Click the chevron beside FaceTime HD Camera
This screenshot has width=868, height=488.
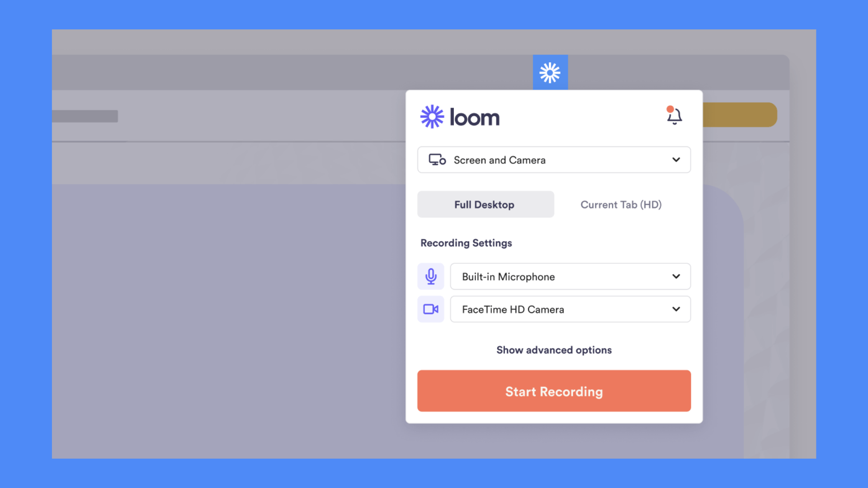click(x=676, y=310)
